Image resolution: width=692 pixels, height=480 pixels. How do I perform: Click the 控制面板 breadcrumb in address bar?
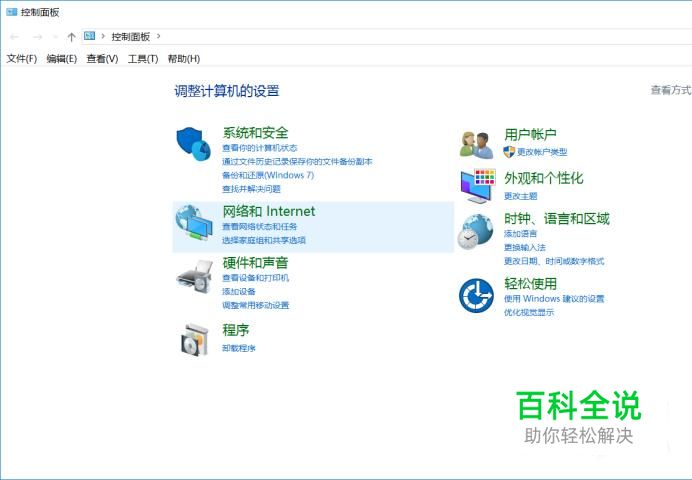[x=131, y=37]
